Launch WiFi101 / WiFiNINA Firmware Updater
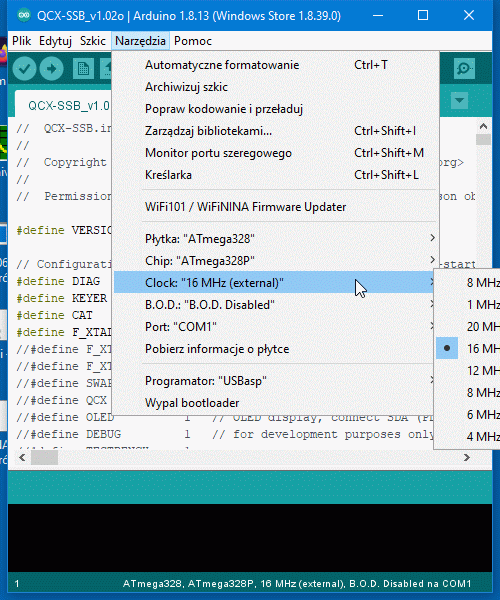The width and height of the screenshot is (500, 600). pos(276,207)
